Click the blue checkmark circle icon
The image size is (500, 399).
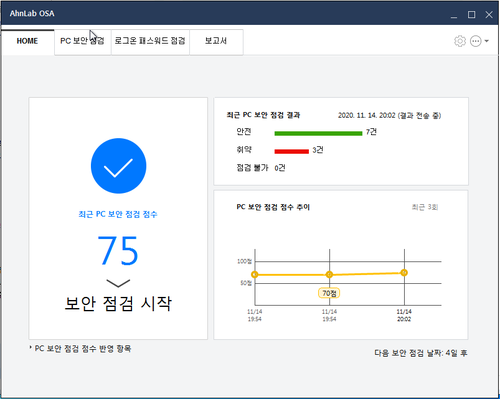click(118, 166)
